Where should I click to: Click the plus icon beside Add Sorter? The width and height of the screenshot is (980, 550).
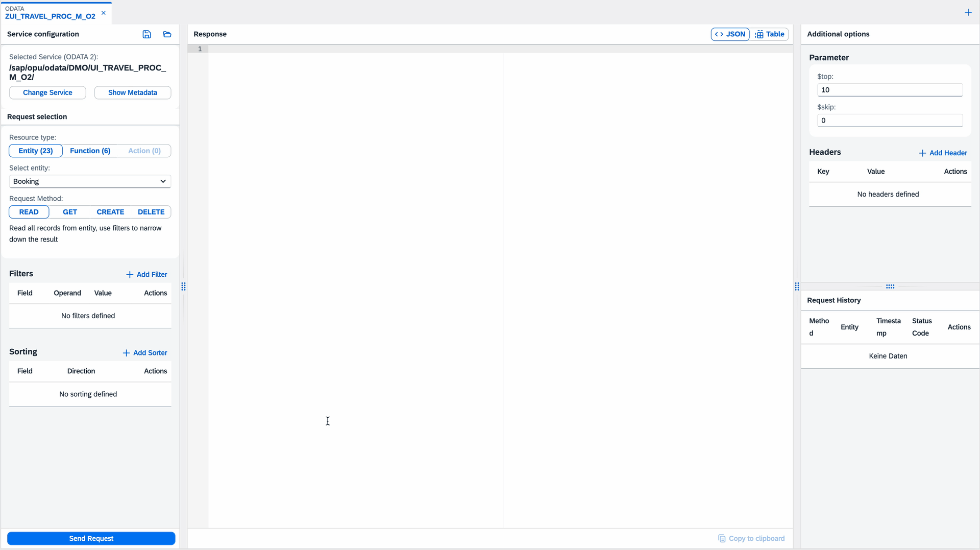point(126,353)
